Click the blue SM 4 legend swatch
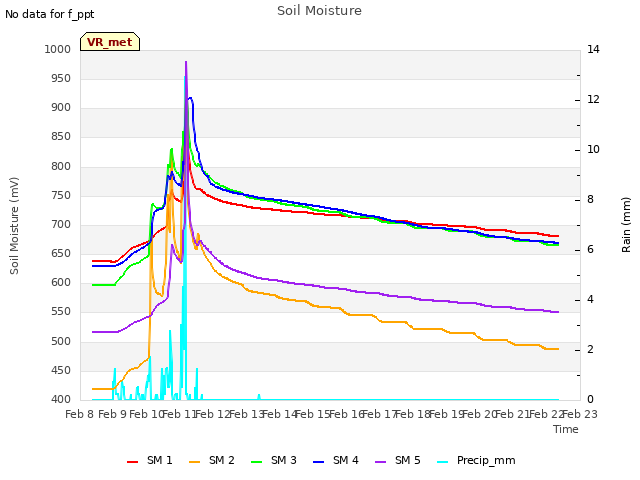Image resolution: width=640 pixels, height=480 pixels. [x=319, y=462]
